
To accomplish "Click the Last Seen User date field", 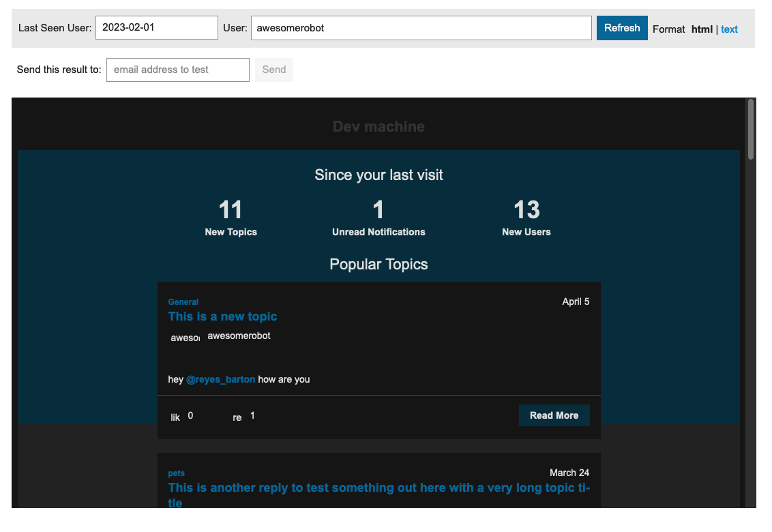I will click(156, 27).
